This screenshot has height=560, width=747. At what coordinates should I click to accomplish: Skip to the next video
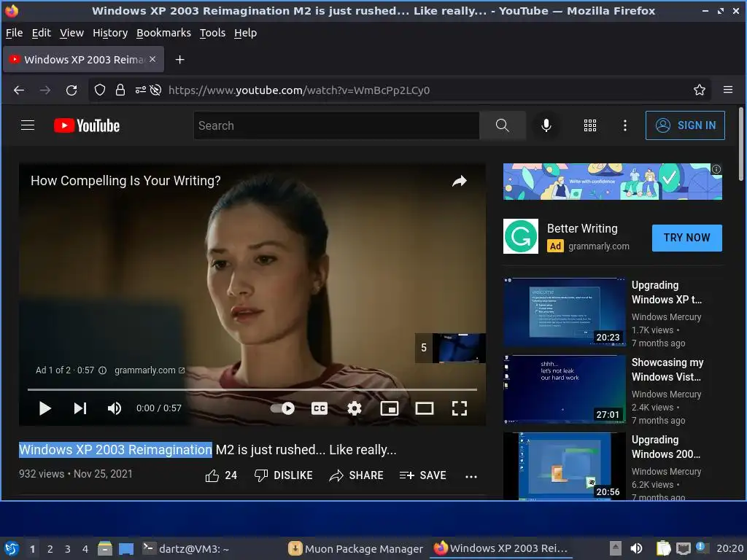point(80,408)
